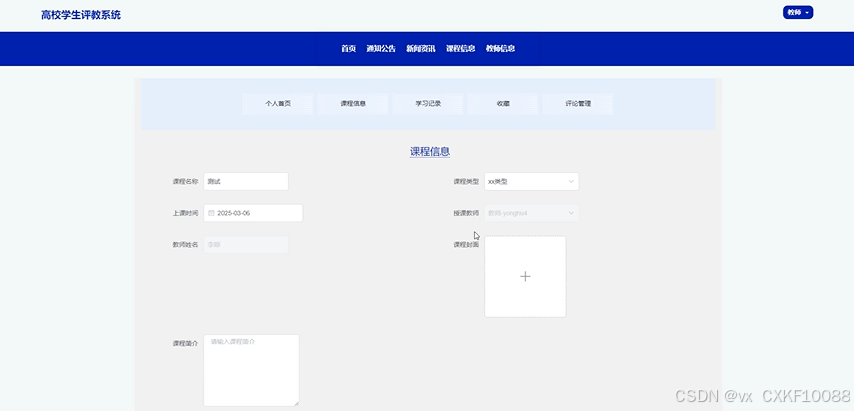The image size is (854, 411).
Task: Expand the 课程类型 dropdown arrow
Action: coord(571,182)
